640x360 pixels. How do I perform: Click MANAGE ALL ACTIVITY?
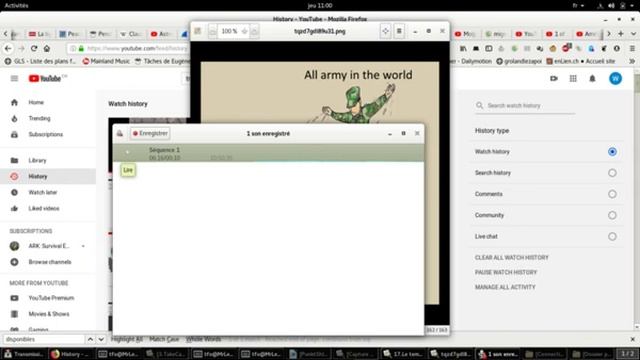pyautogui.click(x=505, y=287)
